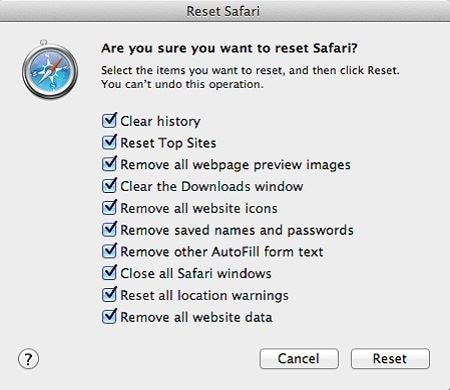The image size is (450, 390).
Task: Click the Safari compass icon
Action: [x=50, y=70]
